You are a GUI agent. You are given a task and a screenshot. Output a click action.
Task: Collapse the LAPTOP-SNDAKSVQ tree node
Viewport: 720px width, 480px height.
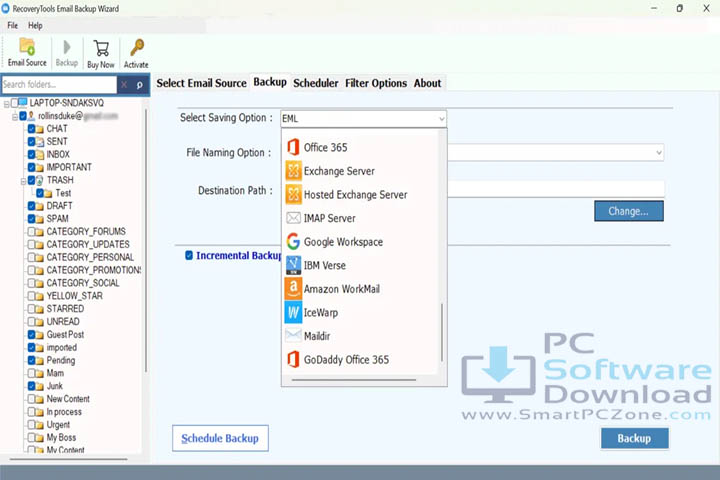(6, 104)
